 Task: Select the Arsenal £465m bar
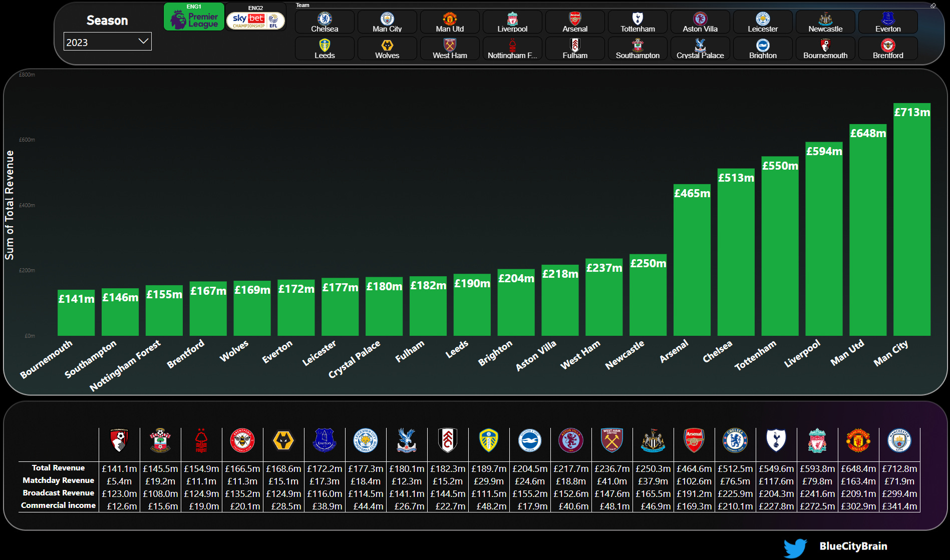click(692, 260)
